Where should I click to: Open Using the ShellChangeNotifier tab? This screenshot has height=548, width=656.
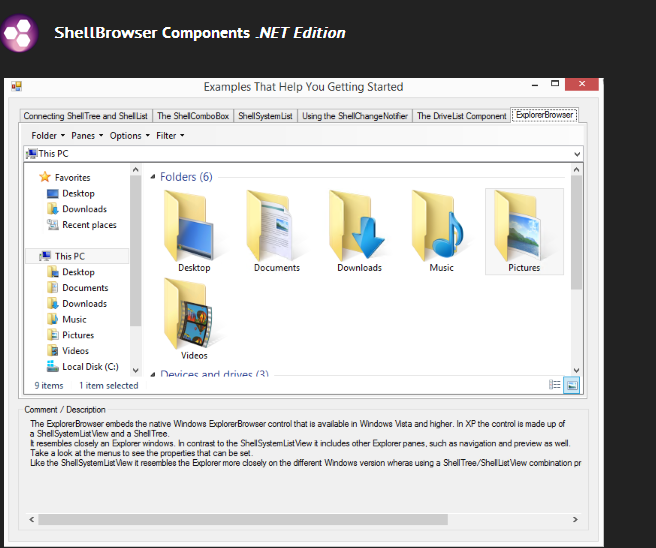click(355, 116)
